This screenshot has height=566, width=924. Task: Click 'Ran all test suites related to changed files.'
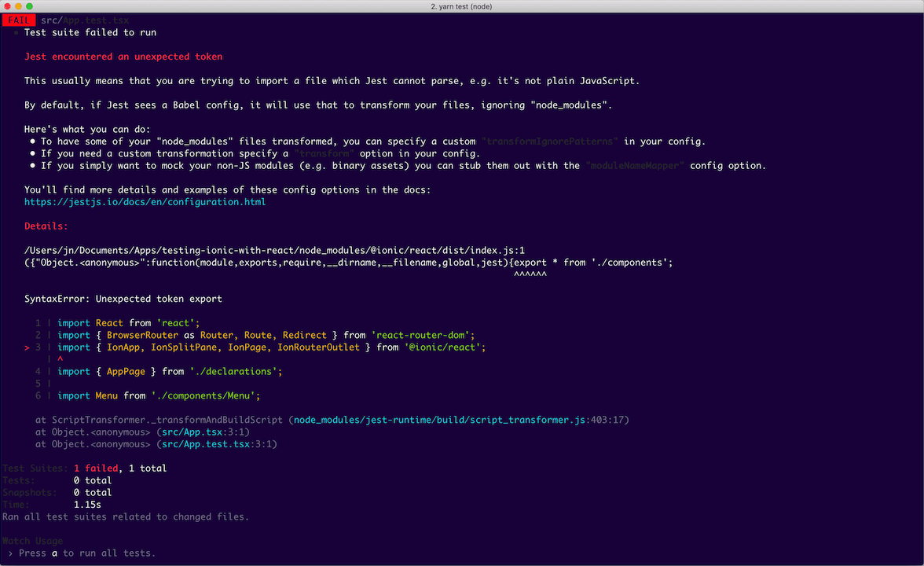click(126, 516)
